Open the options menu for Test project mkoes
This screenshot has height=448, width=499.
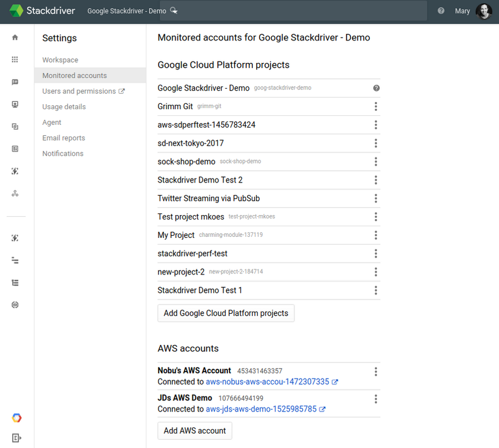tap(376, 217)
